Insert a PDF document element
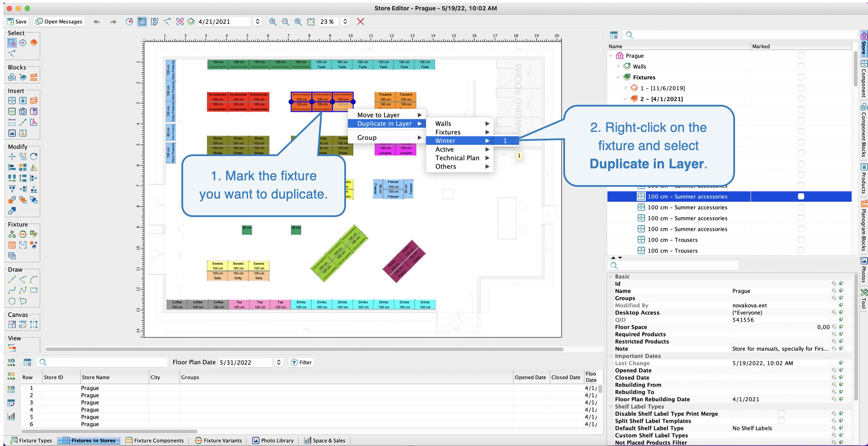 (34, 122)
